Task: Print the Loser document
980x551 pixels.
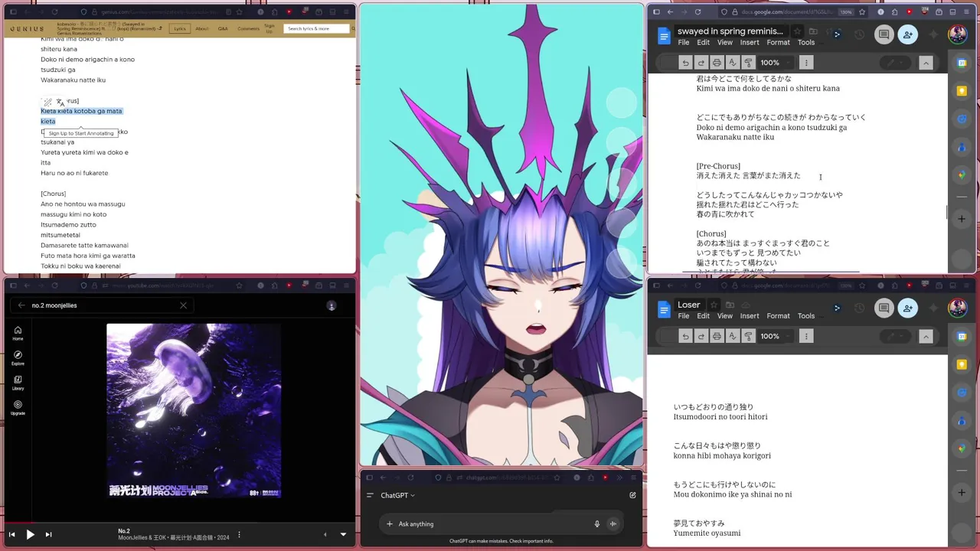Action: point(717,336)
